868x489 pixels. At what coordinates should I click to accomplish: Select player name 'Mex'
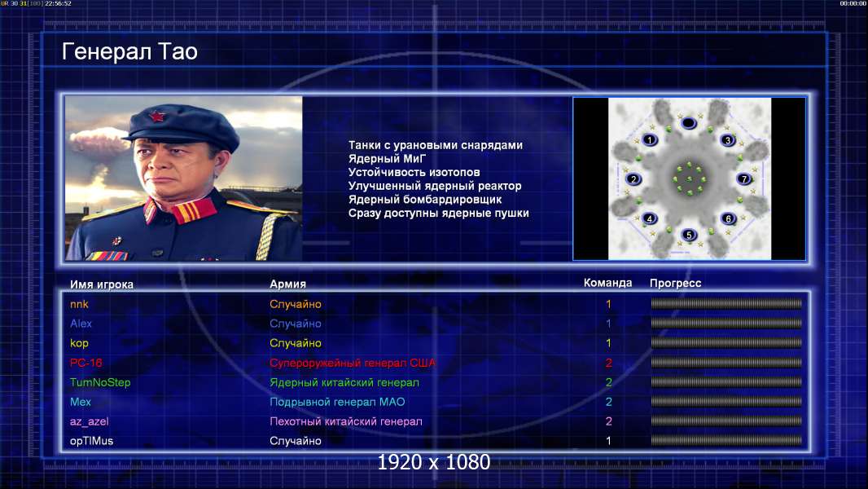coord(81,402)
